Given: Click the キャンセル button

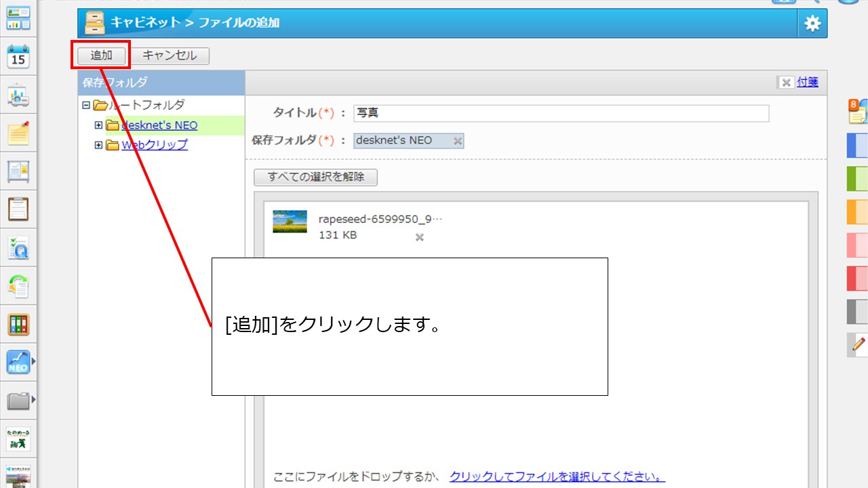Looking at the screenshot, I should tap(170, 56).
